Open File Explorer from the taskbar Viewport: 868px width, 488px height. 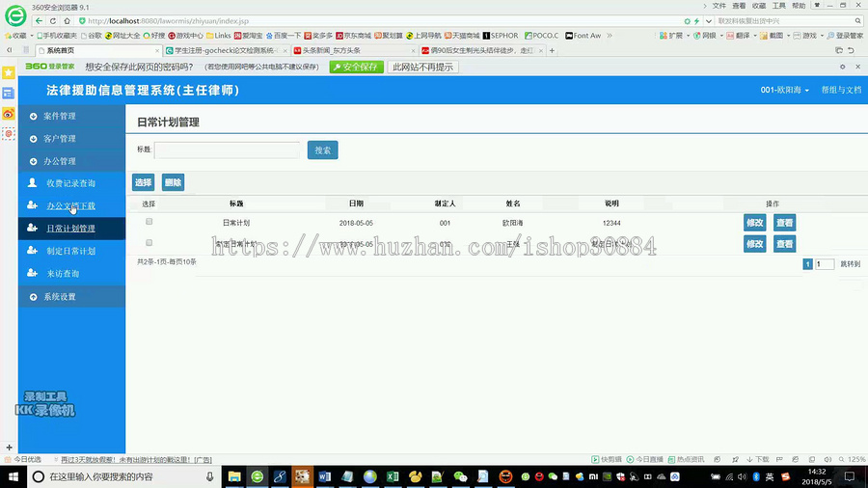coord(234,476)
